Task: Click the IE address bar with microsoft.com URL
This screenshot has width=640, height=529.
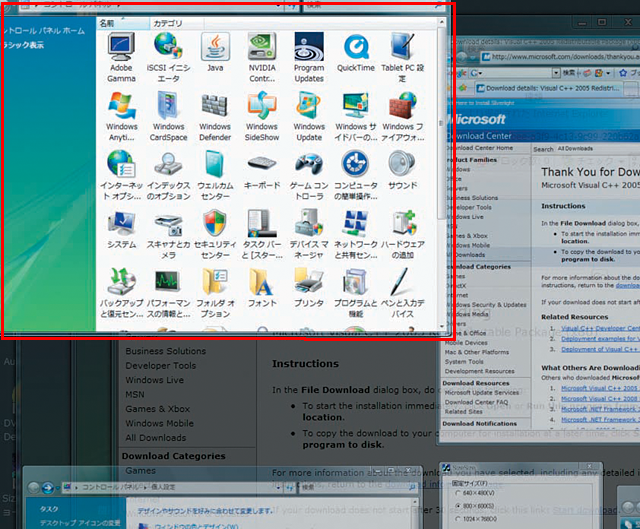Action: click(x=560, y=57)
